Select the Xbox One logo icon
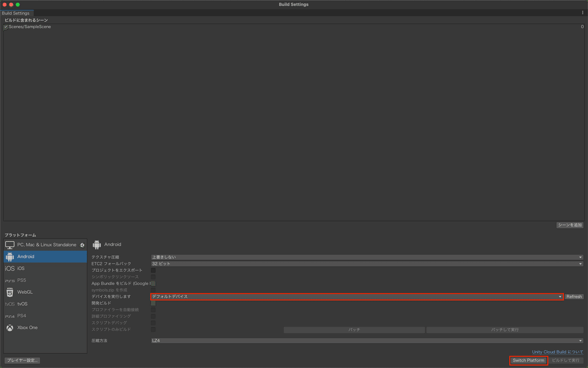Screen dimensions: 588x368 point(10,327)
